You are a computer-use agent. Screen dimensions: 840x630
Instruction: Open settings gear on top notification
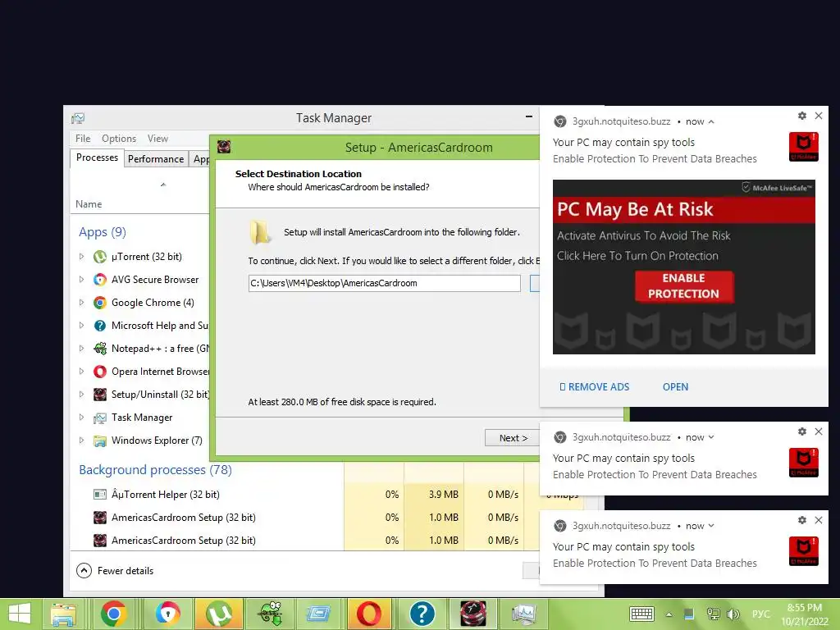coord(802,116)
